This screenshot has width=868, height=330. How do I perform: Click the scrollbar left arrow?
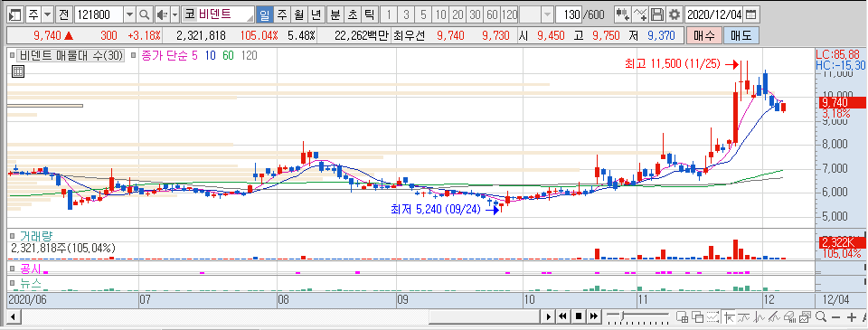(13, 316)
